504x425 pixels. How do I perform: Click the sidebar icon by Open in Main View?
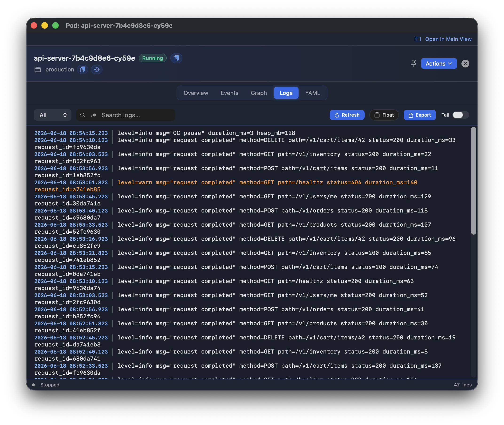click(x=417, y=39)
